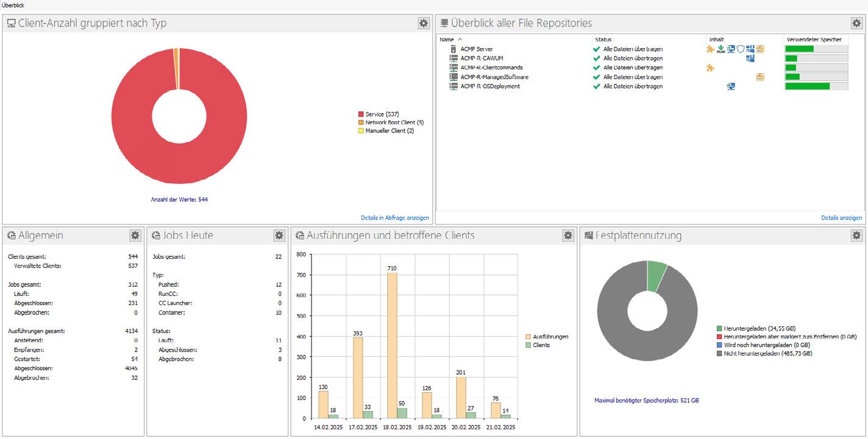
Task: Click gear icon of Ausführungen und betroffene Clients
Action: pos(567,235)
